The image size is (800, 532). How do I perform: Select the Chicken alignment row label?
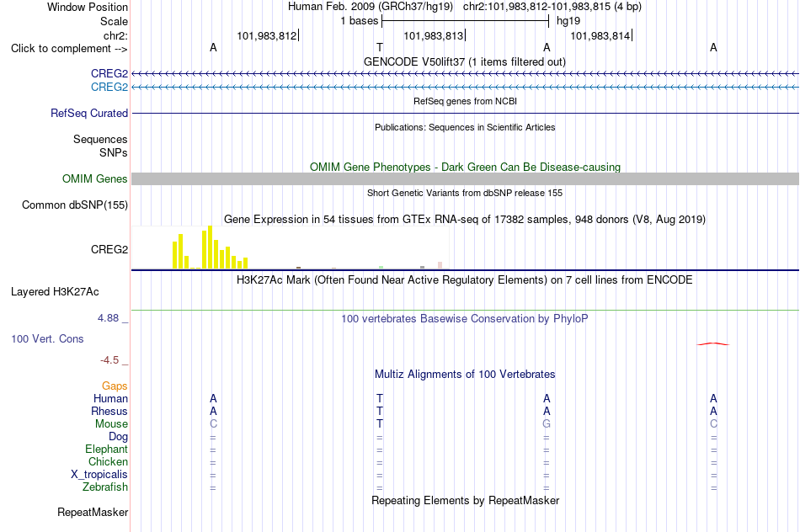click(x=108, y=461)
